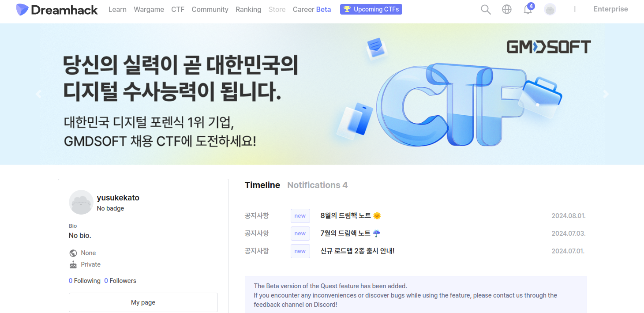Open the search magnifier icon
This screenshot has width=644, height=313.
[486, 10]
